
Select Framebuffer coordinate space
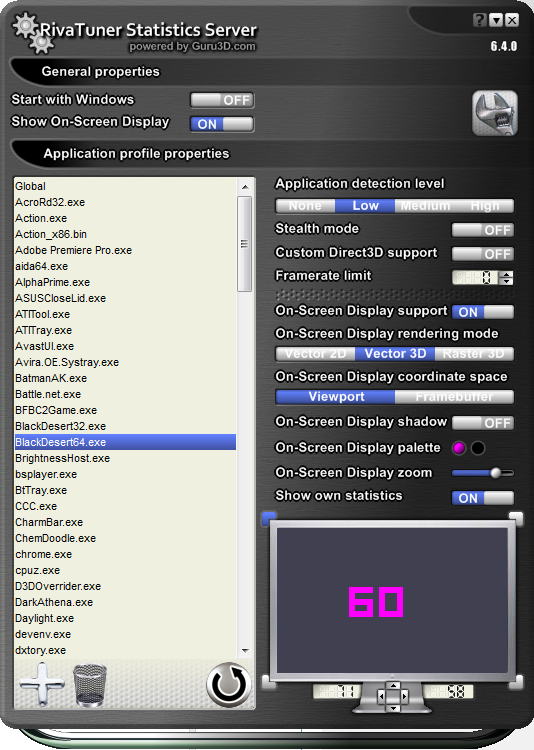(455, 397)
